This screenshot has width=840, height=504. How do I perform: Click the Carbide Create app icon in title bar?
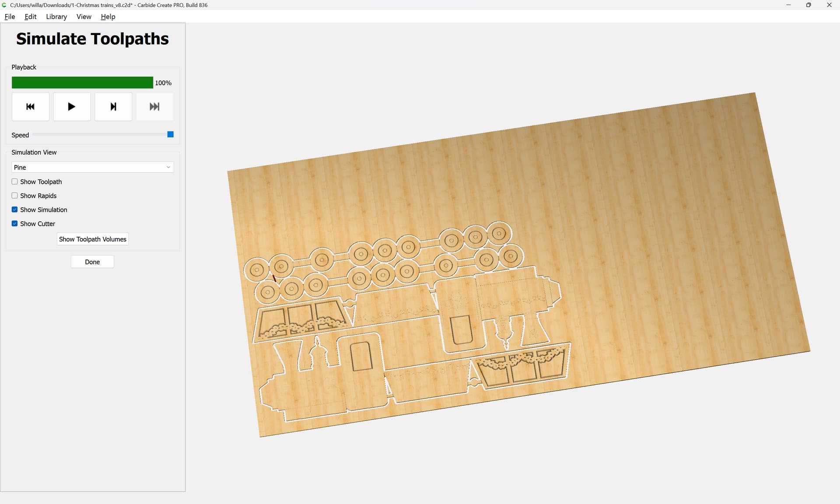(4, 5)
